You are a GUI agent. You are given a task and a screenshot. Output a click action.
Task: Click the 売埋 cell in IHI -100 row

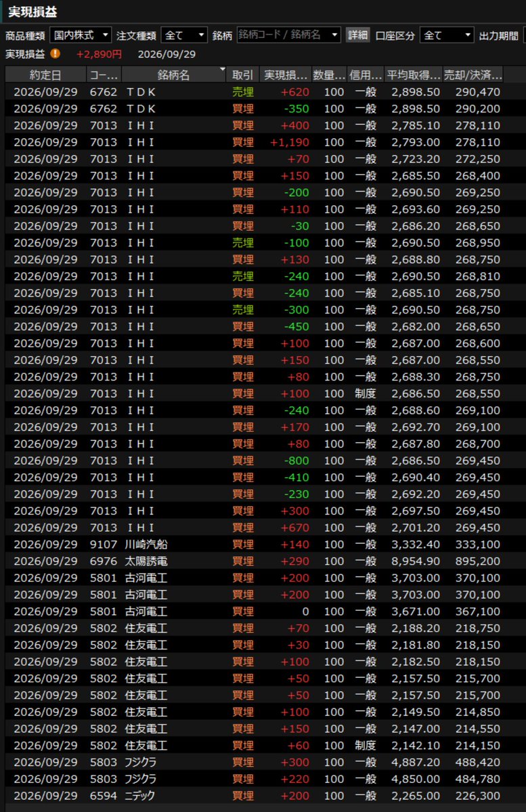click(243, 242)
